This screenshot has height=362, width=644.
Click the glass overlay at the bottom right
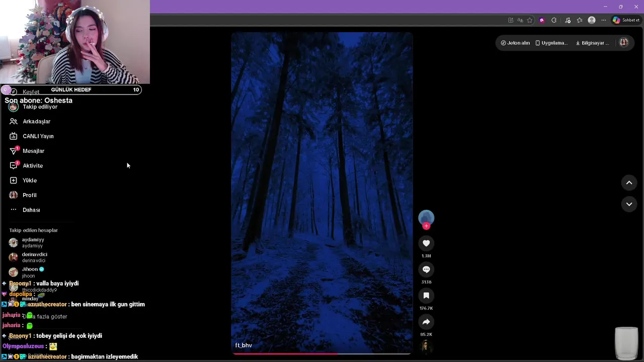[x=626, y=343]
